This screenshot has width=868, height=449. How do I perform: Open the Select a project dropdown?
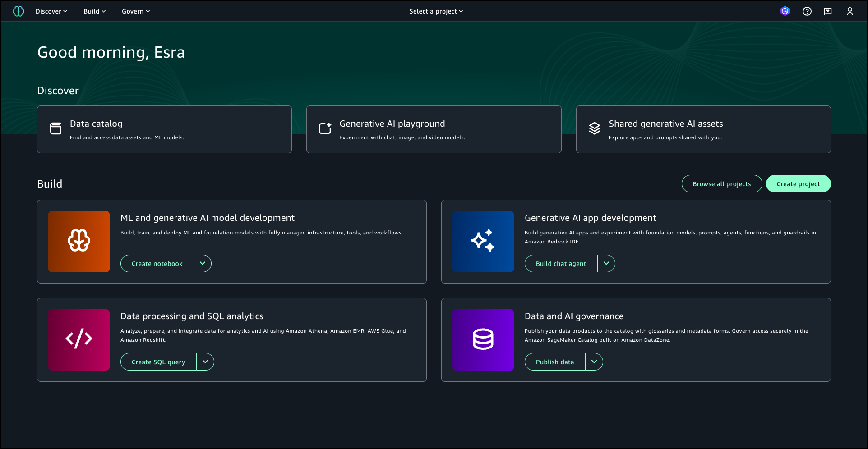[436, 11]
